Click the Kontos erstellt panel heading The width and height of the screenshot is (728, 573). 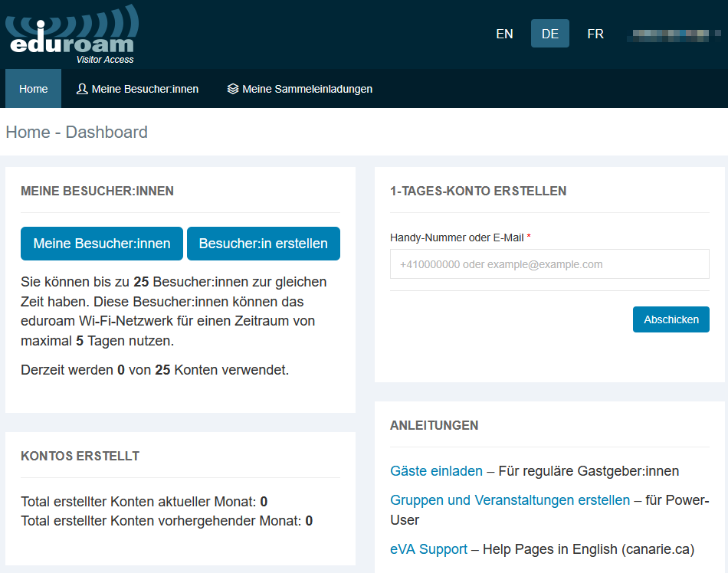[80, 456]
